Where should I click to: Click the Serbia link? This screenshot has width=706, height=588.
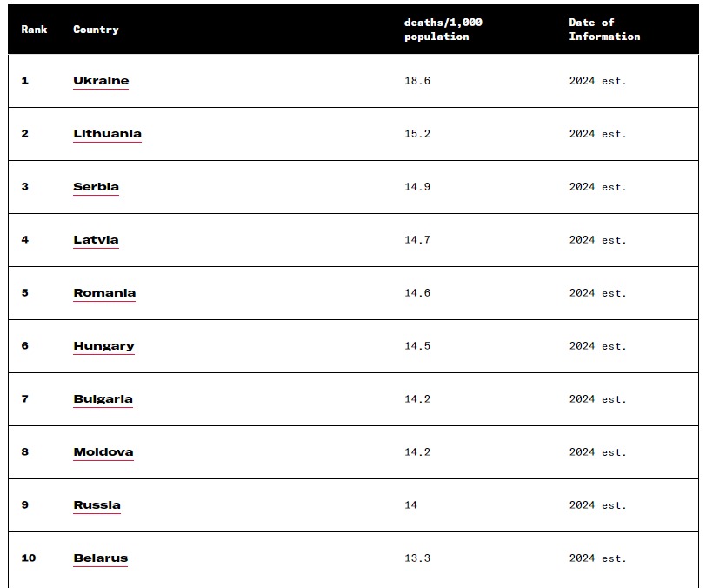pos(96,187)
